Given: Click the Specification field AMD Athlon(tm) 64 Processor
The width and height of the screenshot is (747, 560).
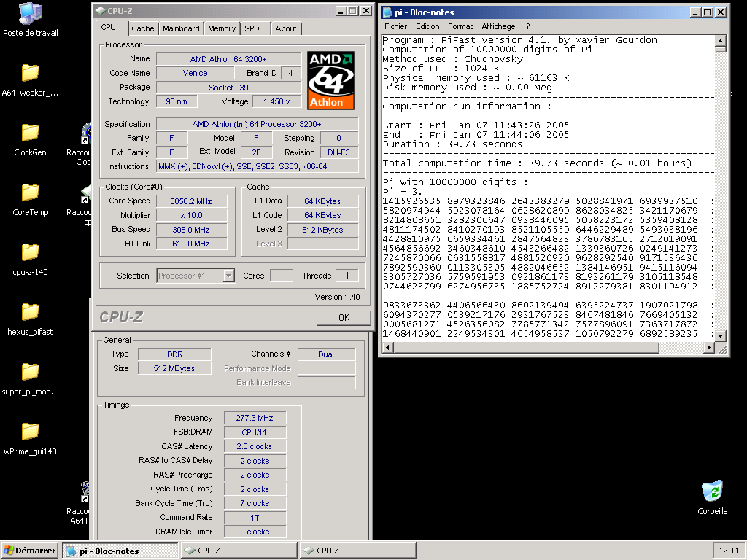Looking at the screenshot, I should [x=258, y=124].
